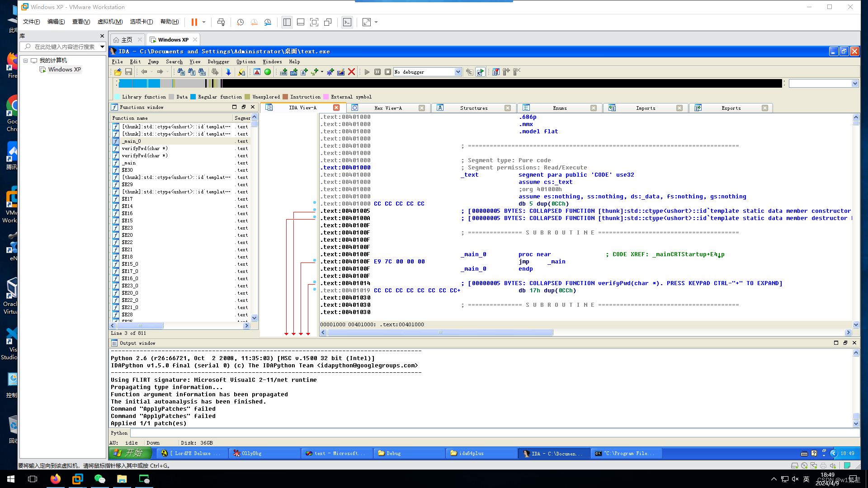Open the library search box dropdown arrow
Screen dimensions: 868x488
pyautogui.click(x=103, y=47)
